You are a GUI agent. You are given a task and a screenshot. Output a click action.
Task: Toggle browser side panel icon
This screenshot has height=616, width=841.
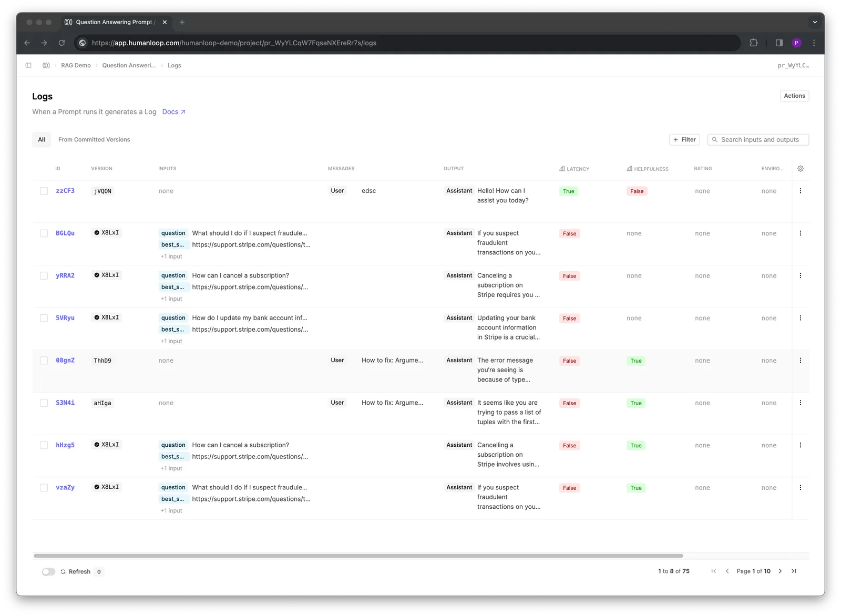coord(779,43)
